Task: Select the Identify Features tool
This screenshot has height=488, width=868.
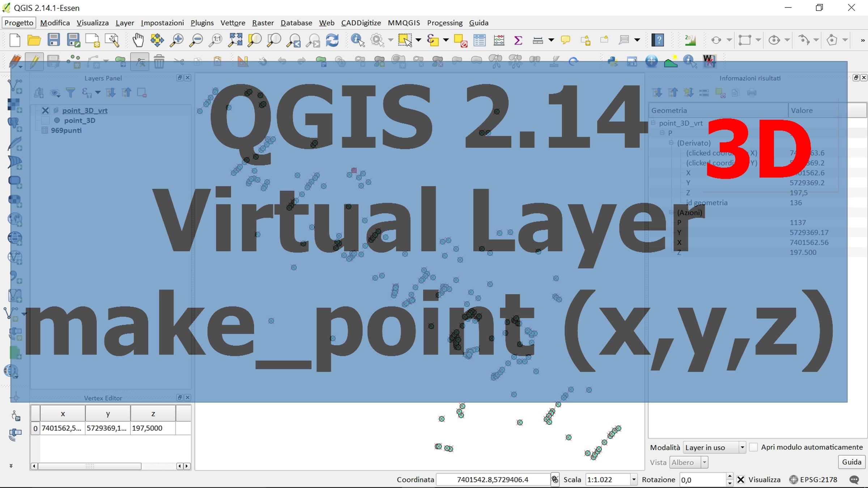Action: [357, 40]
